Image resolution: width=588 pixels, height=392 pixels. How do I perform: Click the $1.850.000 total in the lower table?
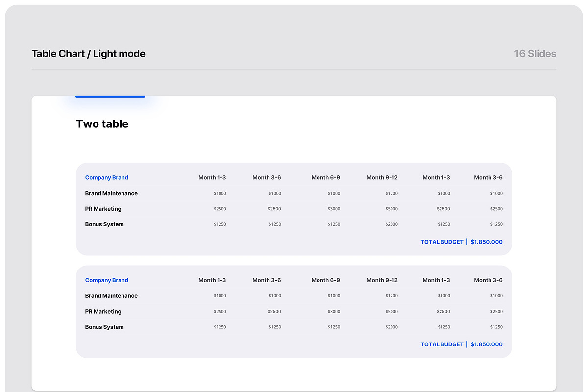tap(487, 344)
